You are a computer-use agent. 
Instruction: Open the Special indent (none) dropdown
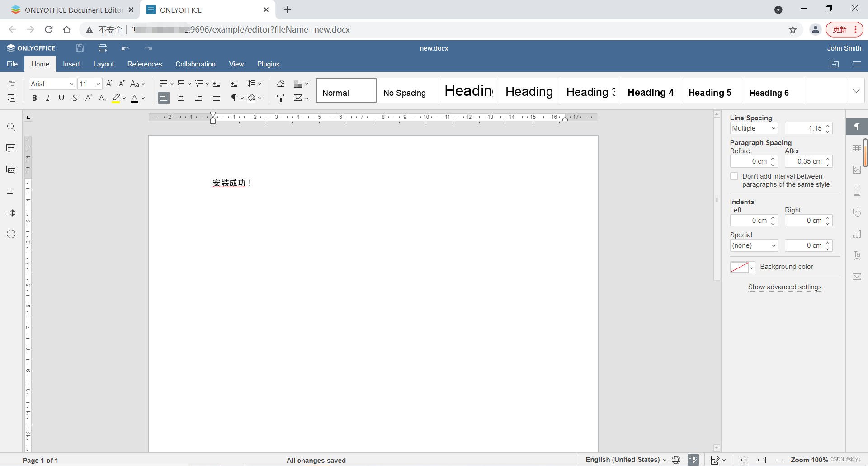tap(754, 245)
